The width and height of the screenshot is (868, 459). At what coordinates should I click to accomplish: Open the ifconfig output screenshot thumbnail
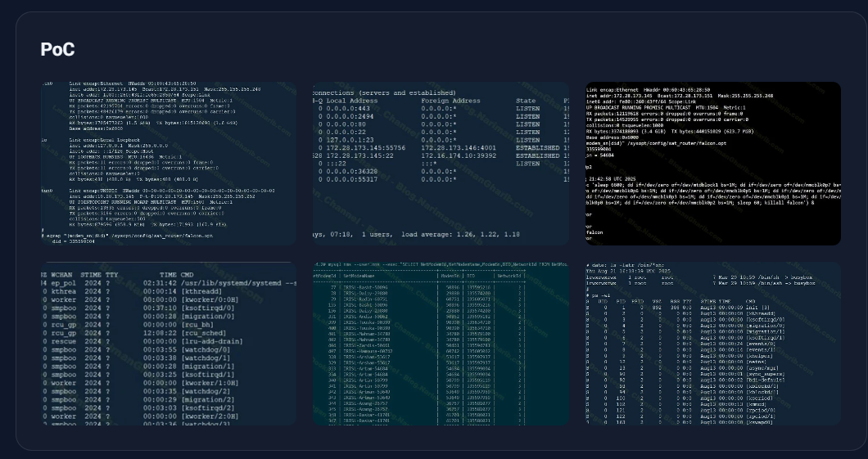(x=169, y=163)
